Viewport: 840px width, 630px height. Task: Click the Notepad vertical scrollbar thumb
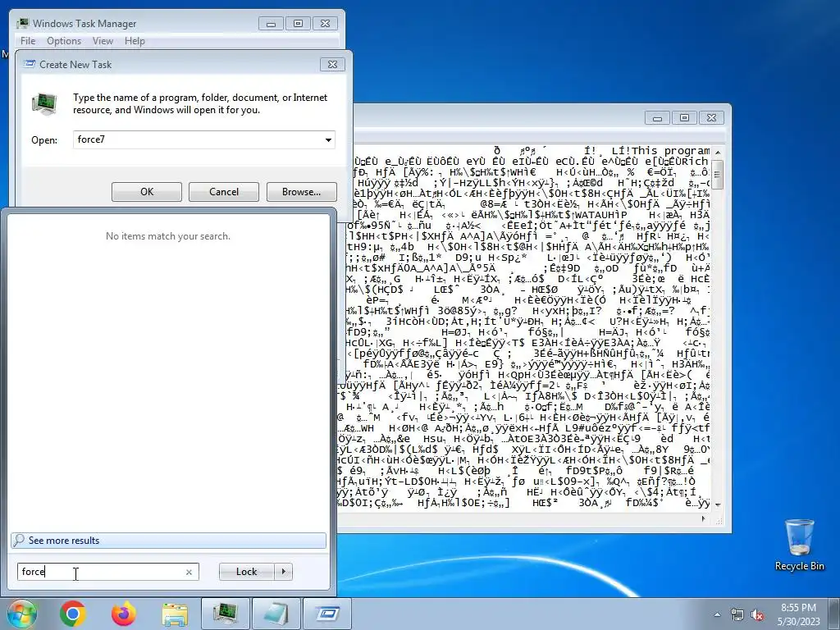pos(718,174)
